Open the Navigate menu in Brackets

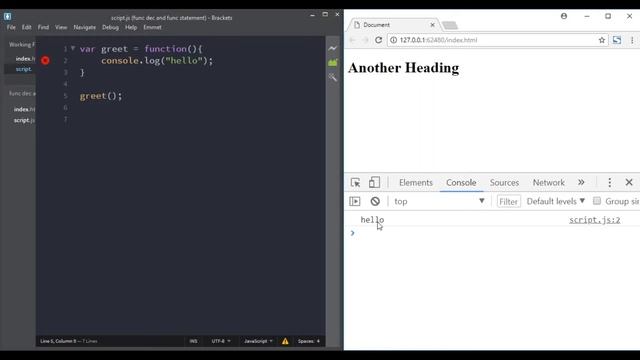[x=84, y=27]
